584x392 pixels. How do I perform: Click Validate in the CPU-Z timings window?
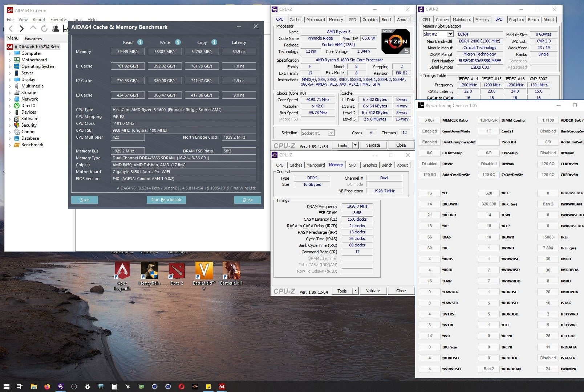coord(373,291)
